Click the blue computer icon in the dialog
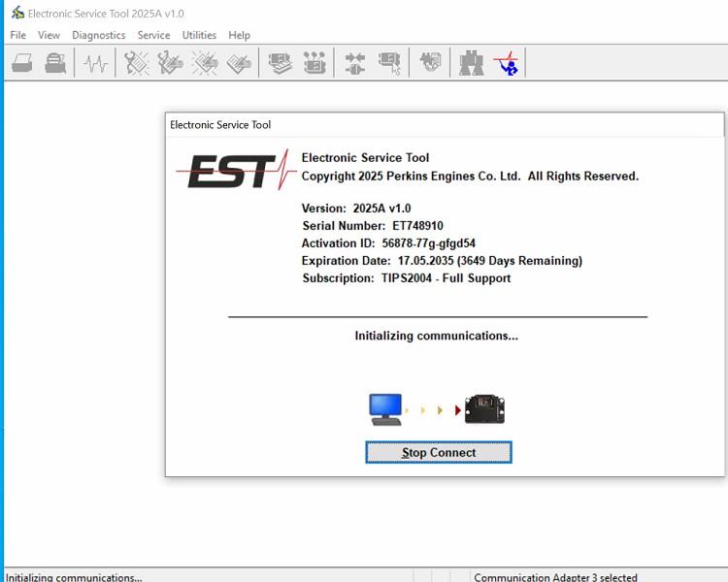 tap(385, 409)
